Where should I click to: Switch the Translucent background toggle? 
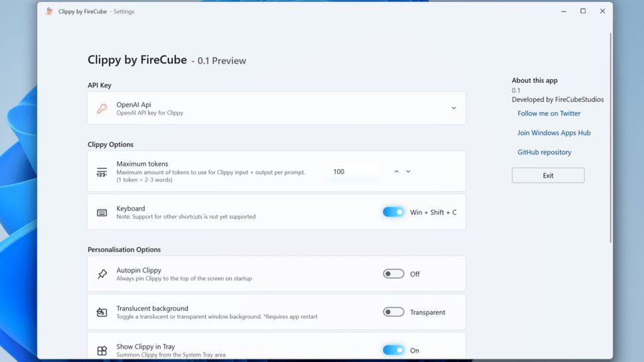click(393, 312)
